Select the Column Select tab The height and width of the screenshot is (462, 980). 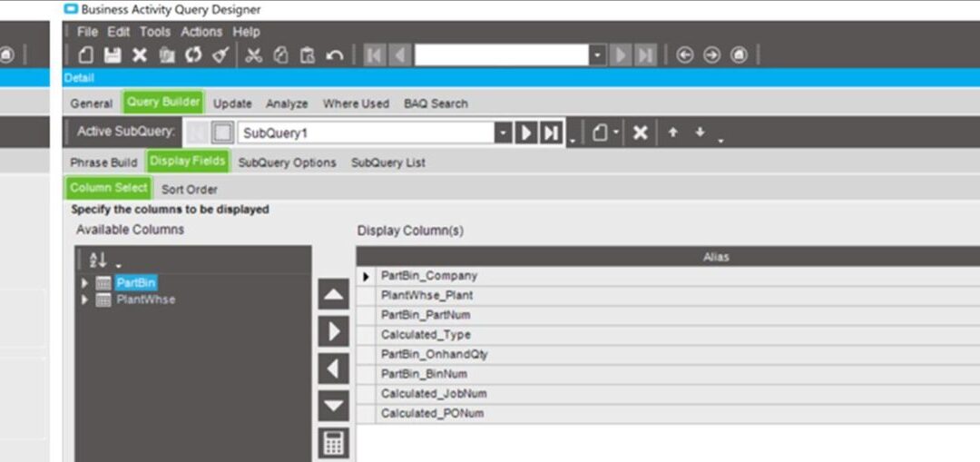click(109, 188)
